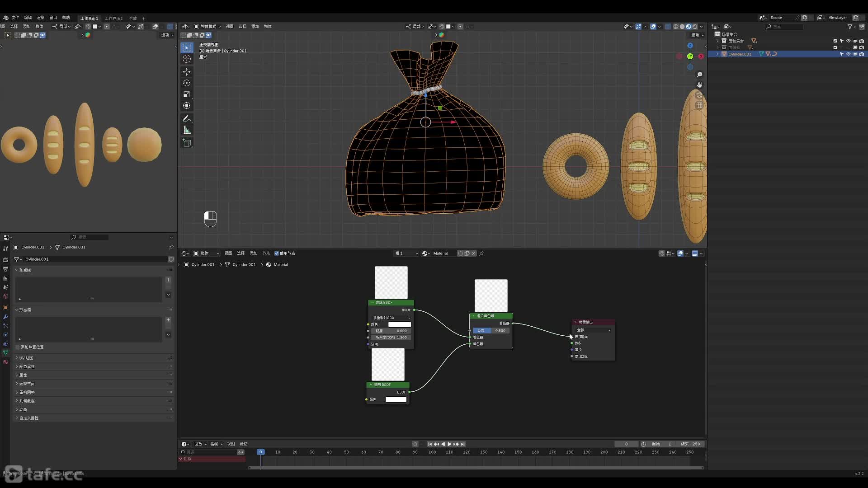Select the Measure tool
The image size is (868, 488).
(x=187, y=130)
